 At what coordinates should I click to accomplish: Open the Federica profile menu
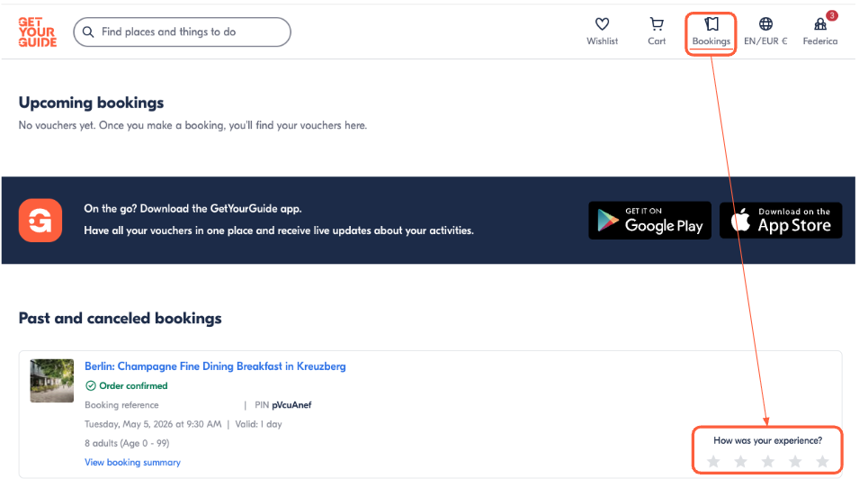(819, 32)
